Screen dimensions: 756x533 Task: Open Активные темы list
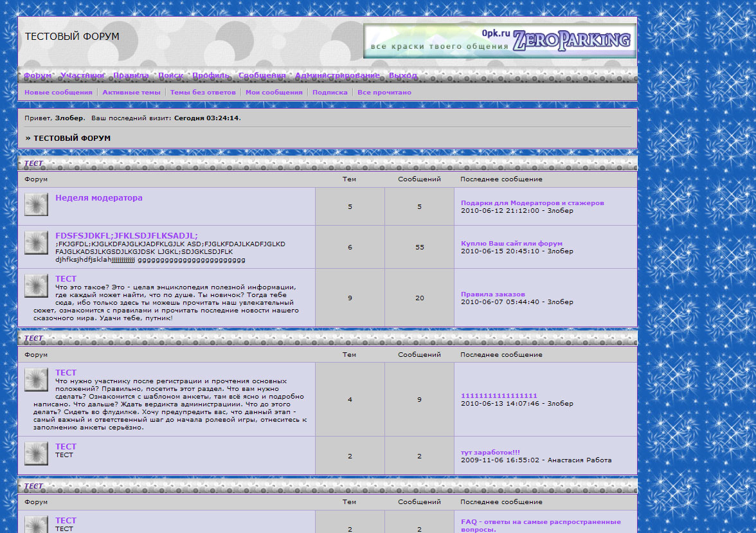tap(131, 93)
